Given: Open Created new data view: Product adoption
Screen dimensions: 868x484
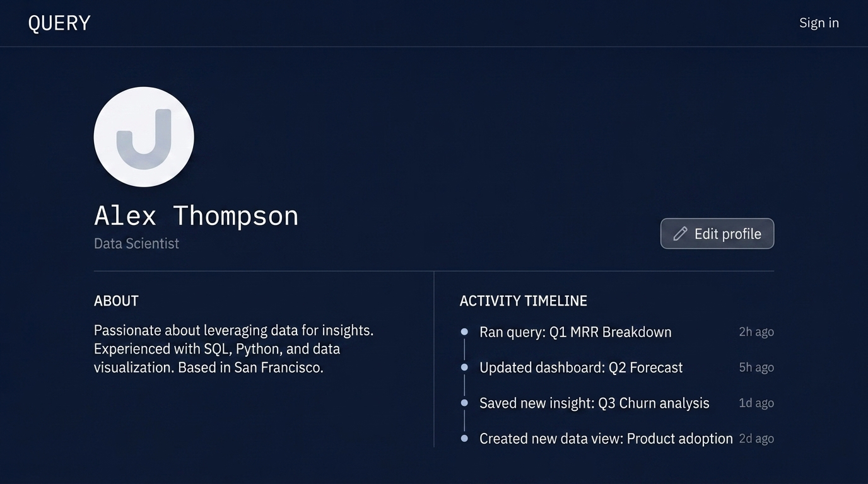Looking at the screenshot, I should (606, 439).
